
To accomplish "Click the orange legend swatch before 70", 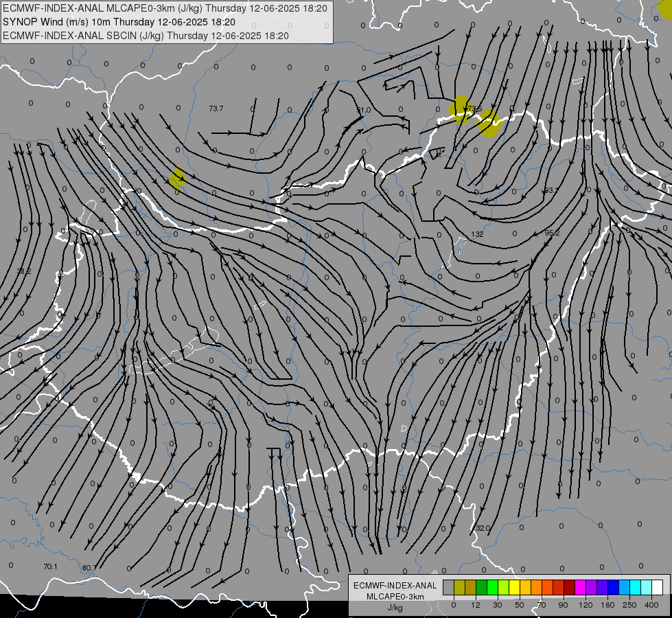I will pos(537,588).
